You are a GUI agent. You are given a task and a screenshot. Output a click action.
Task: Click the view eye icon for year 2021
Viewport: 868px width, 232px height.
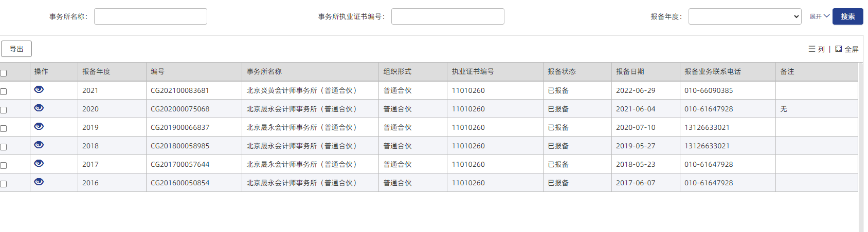pos(39,90)
